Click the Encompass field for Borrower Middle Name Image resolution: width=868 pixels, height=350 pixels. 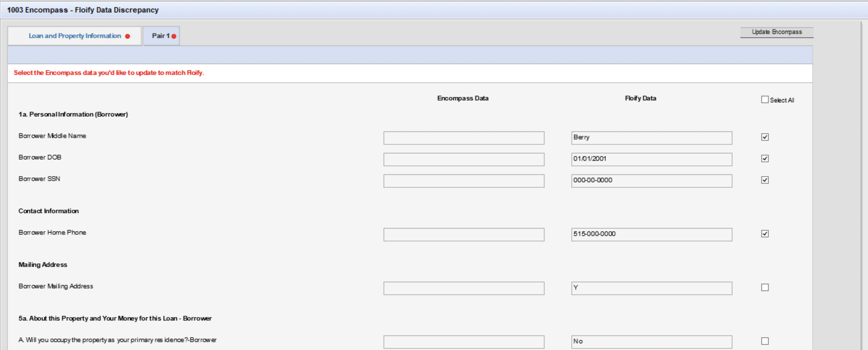(463, 138)
